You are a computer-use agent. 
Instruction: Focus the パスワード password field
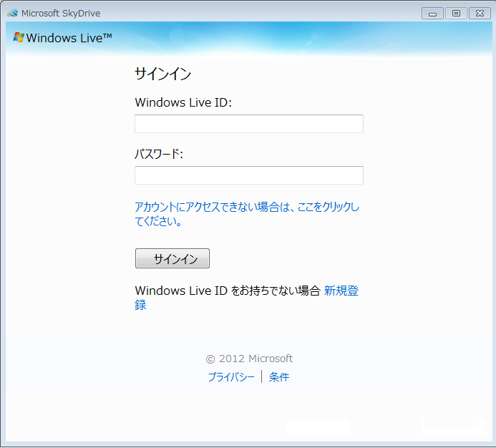[x=249, y=175]
